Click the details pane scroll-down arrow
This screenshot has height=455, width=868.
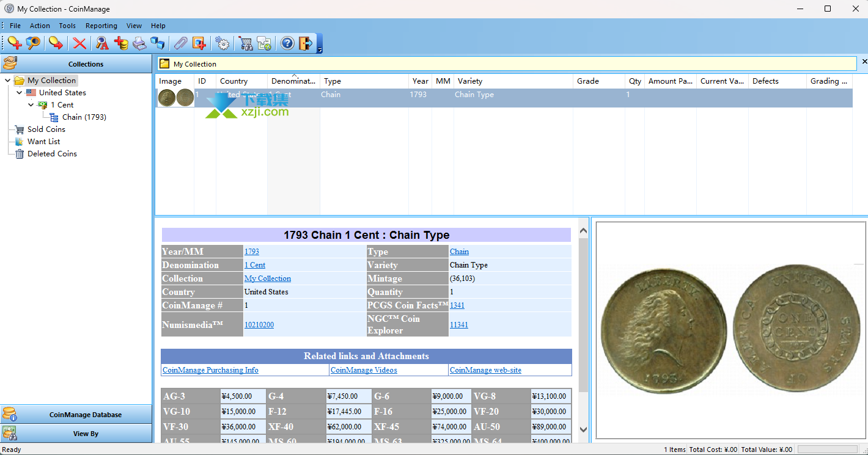click(583, 430)
